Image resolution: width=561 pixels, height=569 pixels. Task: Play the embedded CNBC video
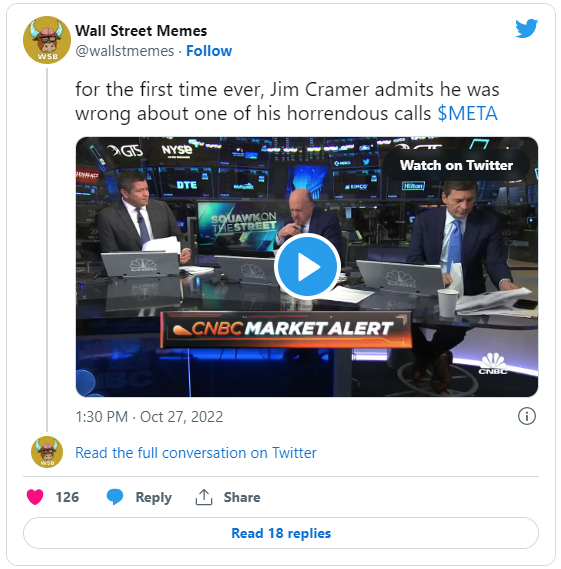[x=307, y=267]
